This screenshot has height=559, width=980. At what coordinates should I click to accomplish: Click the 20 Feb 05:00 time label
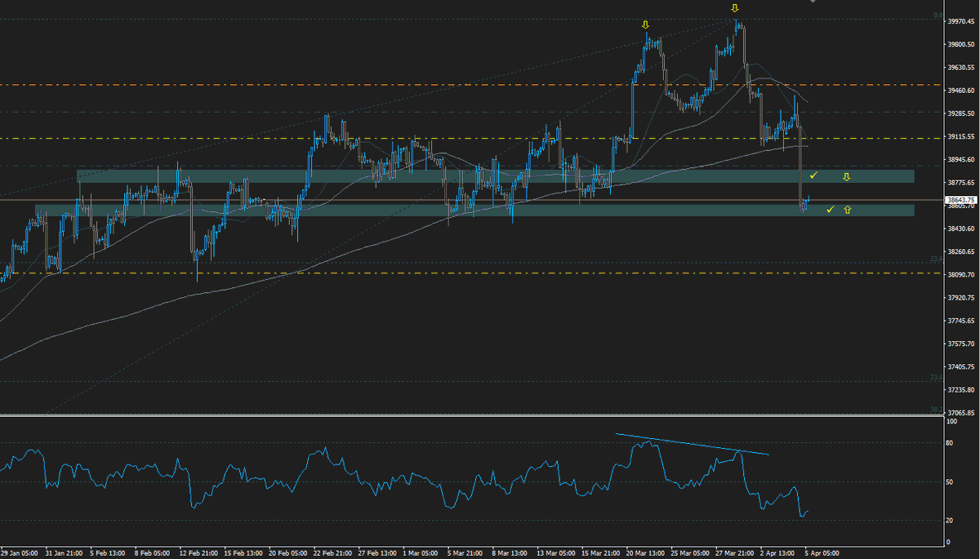click(x=287, y=553)
